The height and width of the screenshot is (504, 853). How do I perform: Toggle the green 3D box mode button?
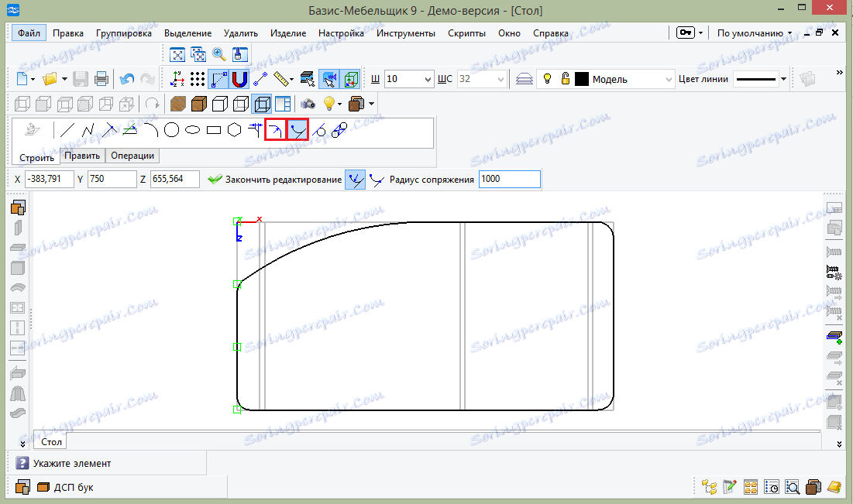click(x=350, y=80)
